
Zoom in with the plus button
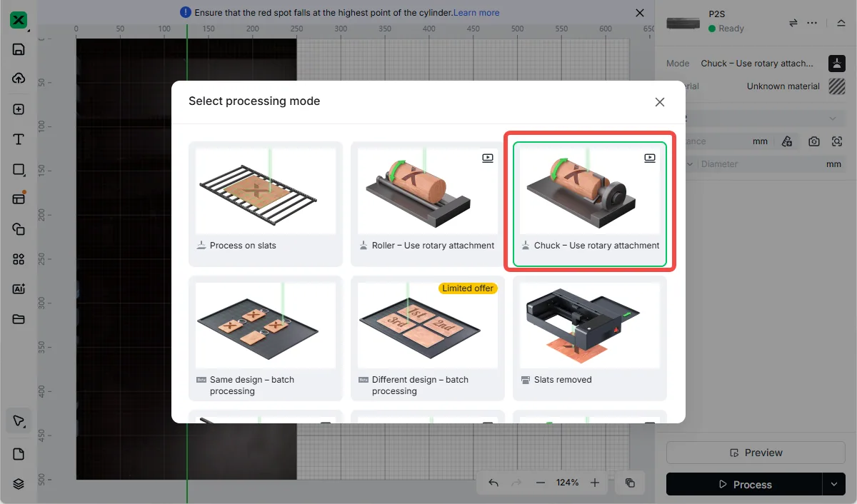(x=595, y=483)
